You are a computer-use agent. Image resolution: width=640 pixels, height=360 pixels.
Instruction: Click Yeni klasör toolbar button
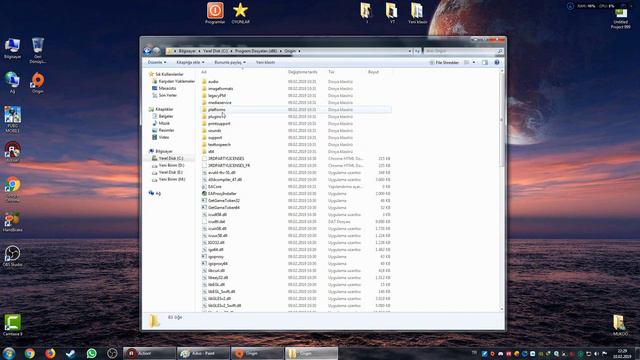[x=265, y=62]
